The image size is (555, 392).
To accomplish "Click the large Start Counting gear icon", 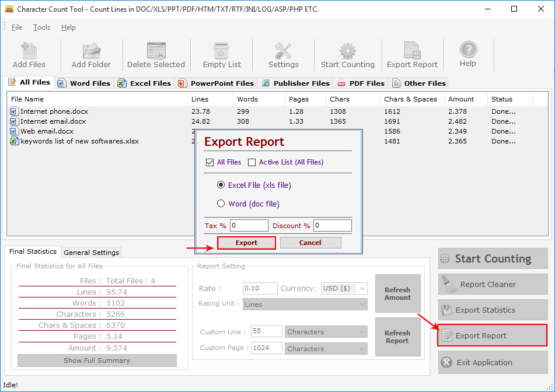I will coord(445,258).
